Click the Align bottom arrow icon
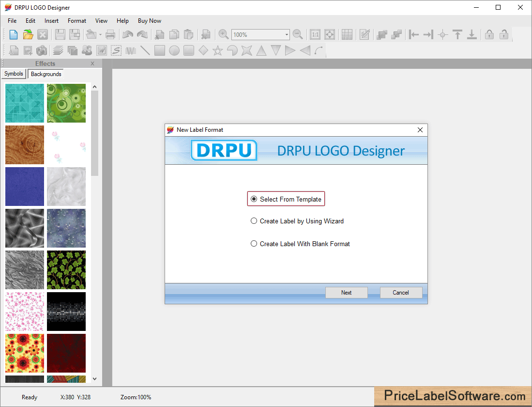 pos(472,35)
